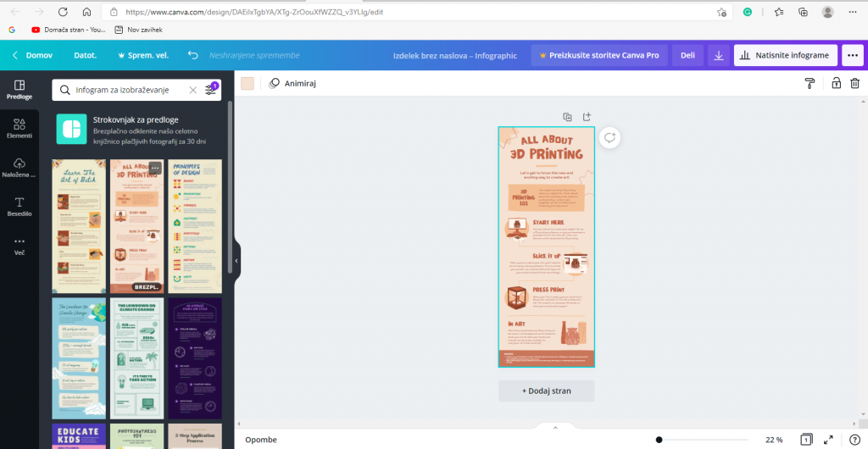This screenshot has width=868, height=449.
Task: Select the All About 3D Printing template thumbnail
Action: (x=136, y=226)
